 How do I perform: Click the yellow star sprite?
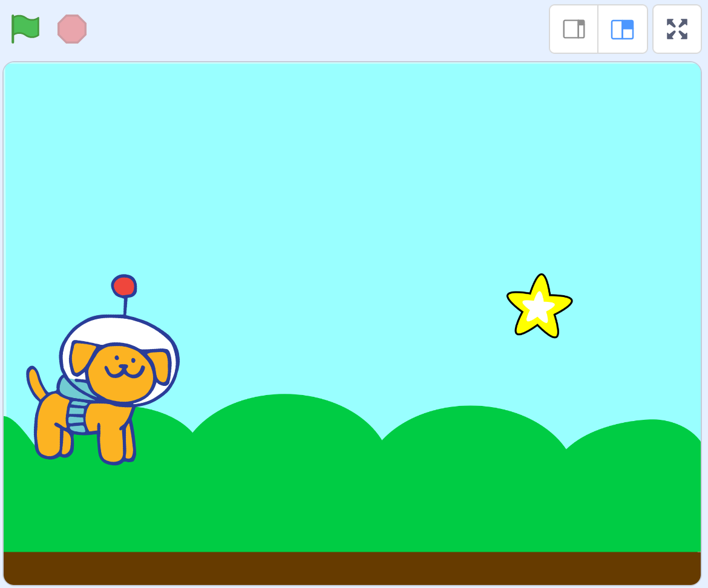click(539, 306)
